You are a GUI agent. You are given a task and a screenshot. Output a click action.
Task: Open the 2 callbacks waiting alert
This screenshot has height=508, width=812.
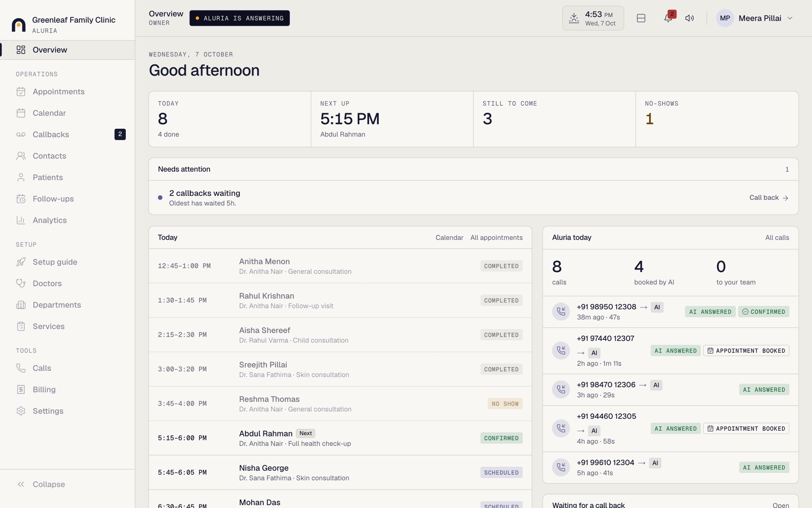coord(473,198)
